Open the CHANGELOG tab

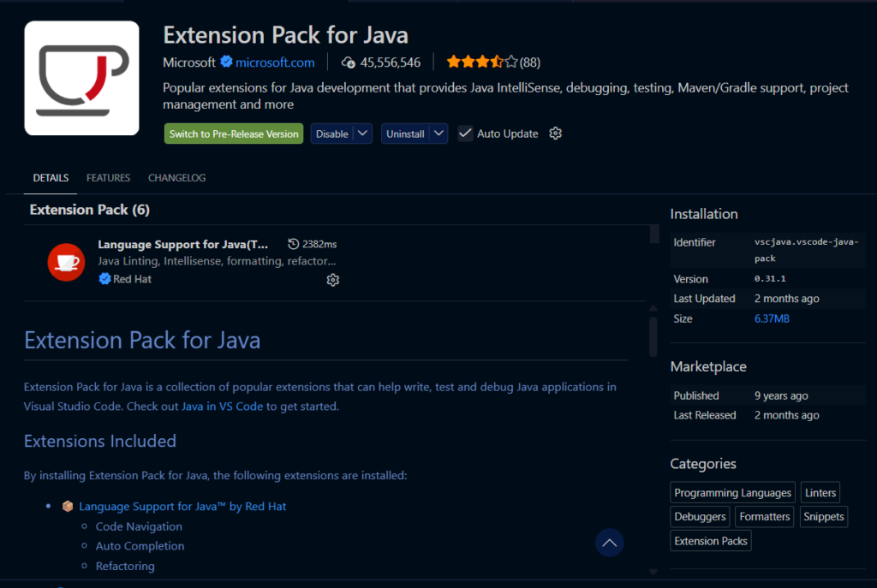[176, 178]
